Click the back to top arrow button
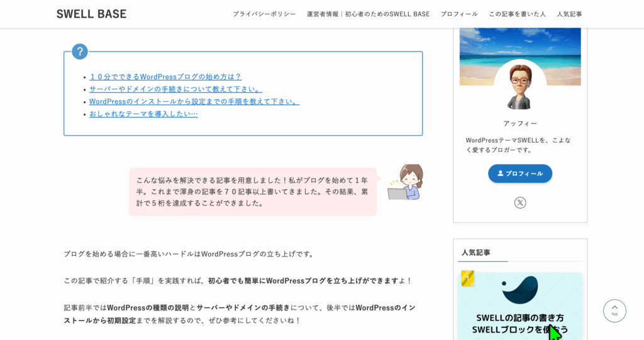The image size is (644, 340). click(614, 311)
